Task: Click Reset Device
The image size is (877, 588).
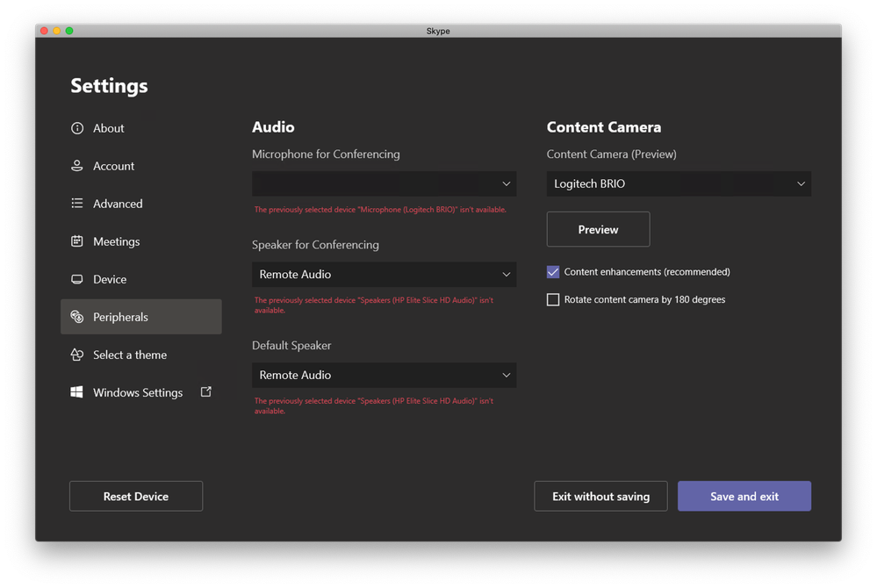Action: click(x=136, y=497)
